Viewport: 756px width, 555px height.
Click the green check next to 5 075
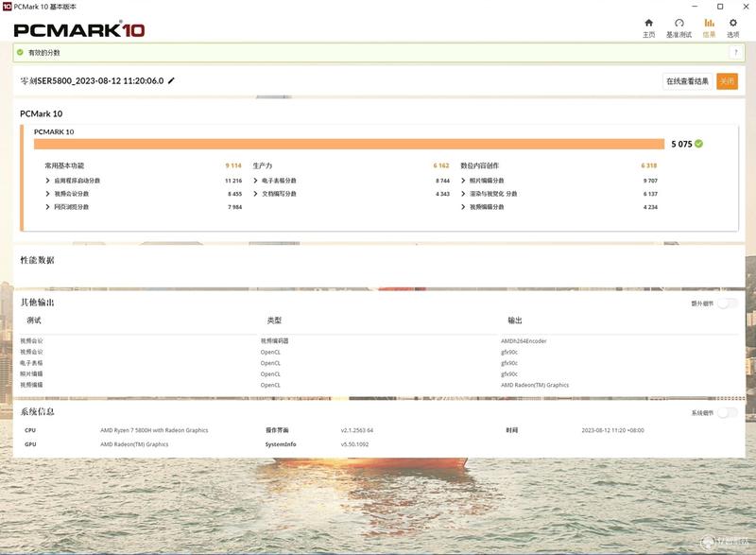coord(699,144)
